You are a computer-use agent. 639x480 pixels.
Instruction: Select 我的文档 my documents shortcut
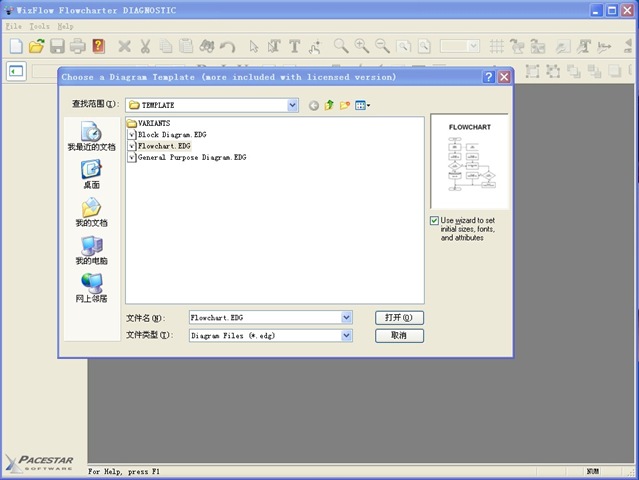[91, 212]
